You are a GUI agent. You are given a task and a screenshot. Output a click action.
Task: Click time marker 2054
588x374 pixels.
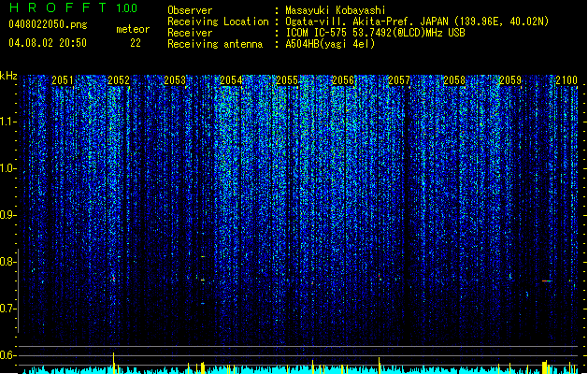(x=231, y=79)
